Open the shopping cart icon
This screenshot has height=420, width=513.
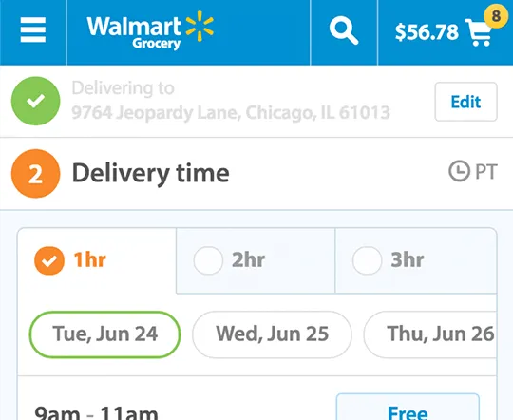tap(479, 32)
